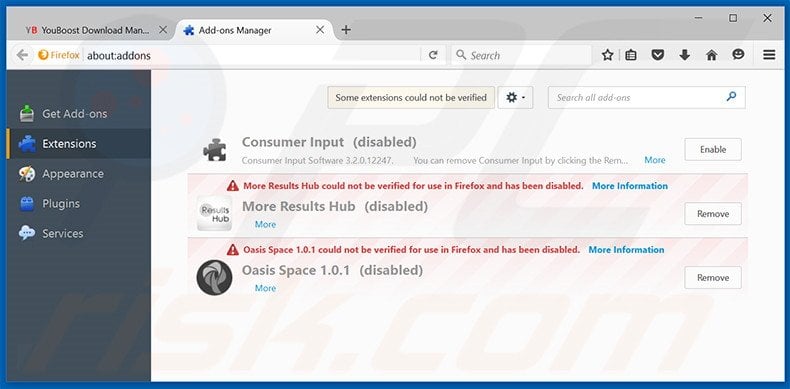
Task: Open the Firefox hamburger menu
Action: 769,55
